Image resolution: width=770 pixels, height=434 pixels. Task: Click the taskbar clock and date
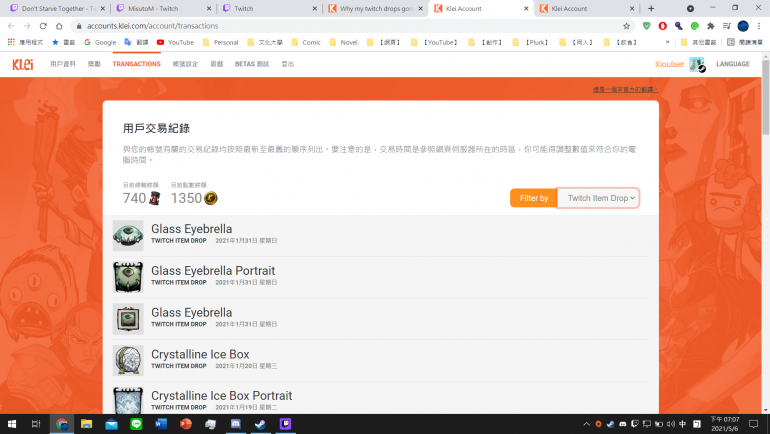725,424
